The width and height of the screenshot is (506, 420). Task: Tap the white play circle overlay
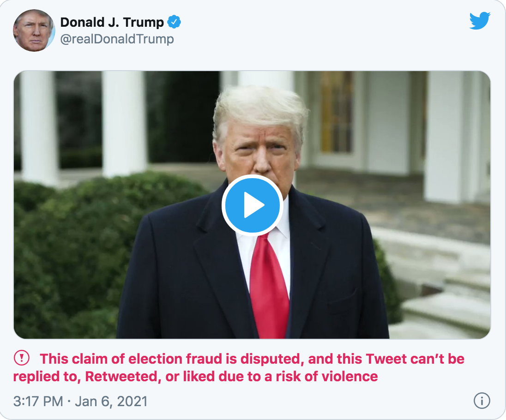tap(252, 205)
